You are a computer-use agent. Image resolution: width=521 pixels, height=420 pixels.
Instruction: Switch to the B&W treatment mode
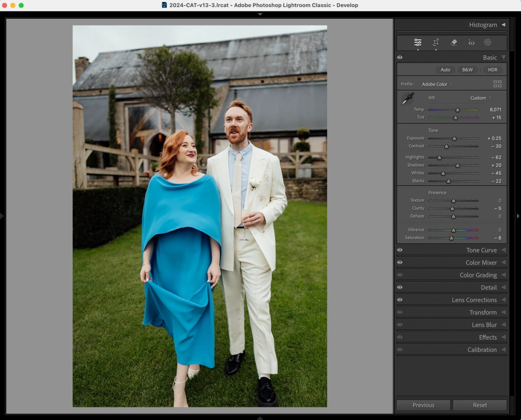pyautogui.click(x=467, y=70)
